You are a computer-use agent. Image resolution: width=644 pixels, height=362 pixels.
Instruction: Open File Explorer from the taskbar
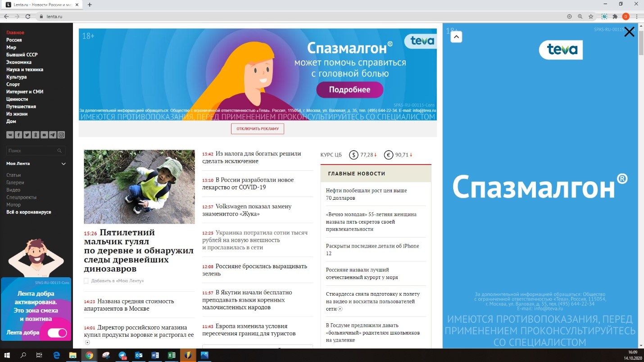coord(73,355)
